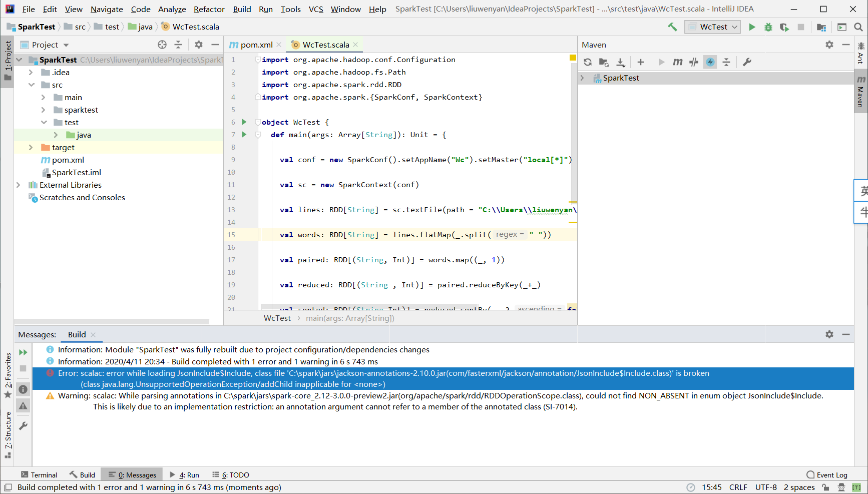Click run gutter icon beside def main
868x494 pixels.
click(244, 135)
